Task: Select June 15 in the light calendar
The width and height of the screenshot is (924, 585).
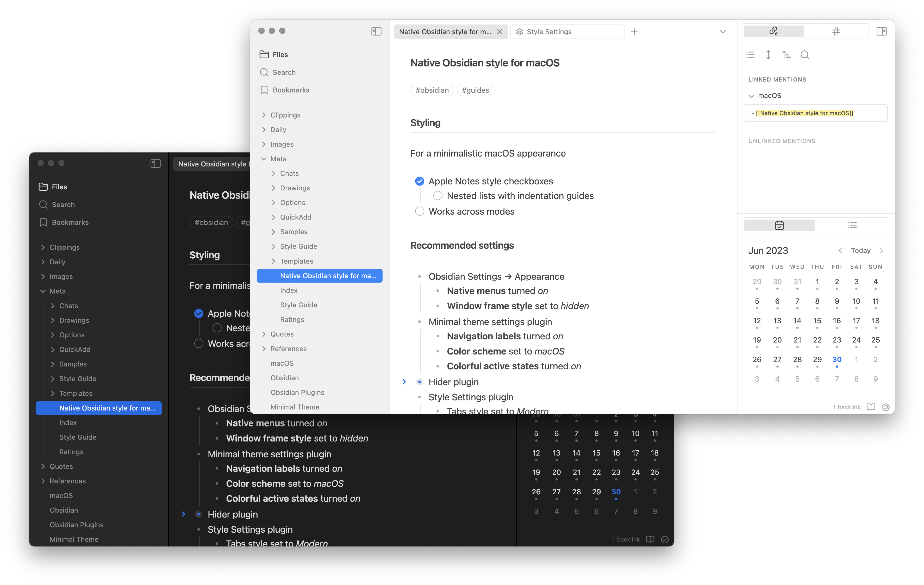Action: (817, 321)
